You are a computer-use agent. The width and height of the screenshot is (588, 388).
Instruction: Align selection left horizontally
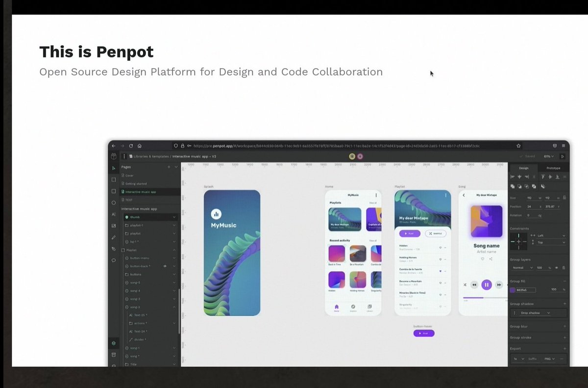tap(513, 177)
